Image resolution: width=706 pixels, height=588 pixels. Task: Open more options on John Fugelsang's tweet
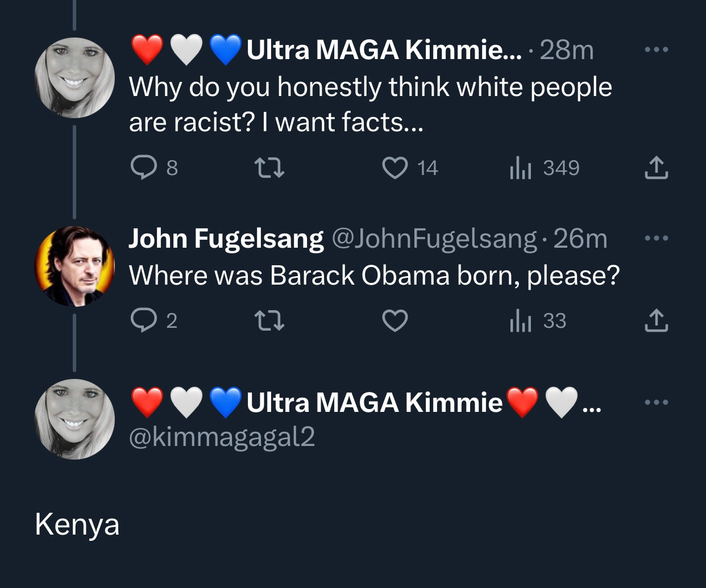pos(657,238)
